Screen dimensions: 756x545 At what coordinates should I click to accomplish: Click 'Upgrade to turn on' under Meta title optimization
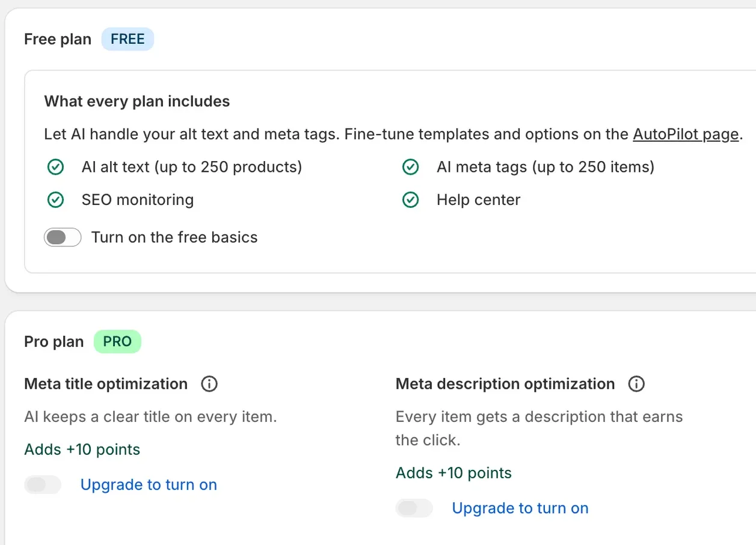[149, 485]
